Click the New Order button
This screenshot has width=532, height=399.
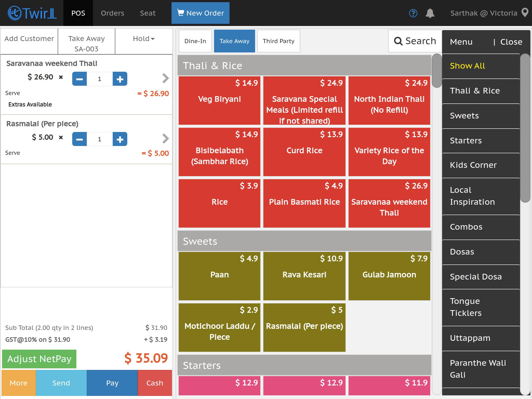(200, 13)
